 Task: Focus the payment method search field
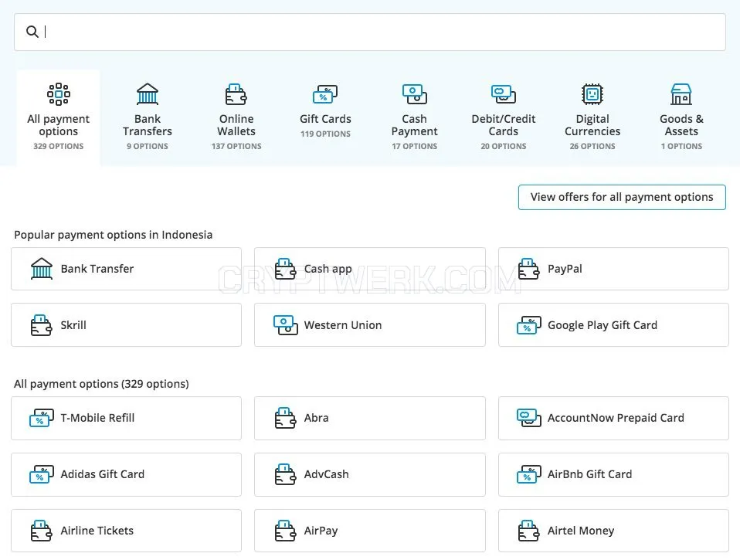[369, 32]
